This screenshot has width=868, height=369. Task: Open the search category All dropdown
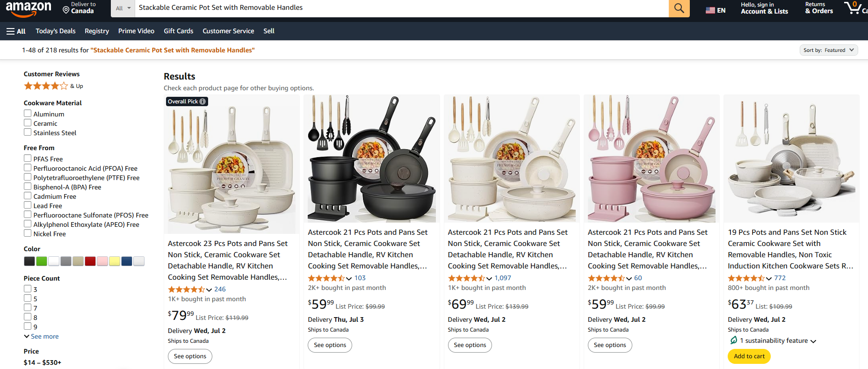pyautogui.click(x=123, y=8)
